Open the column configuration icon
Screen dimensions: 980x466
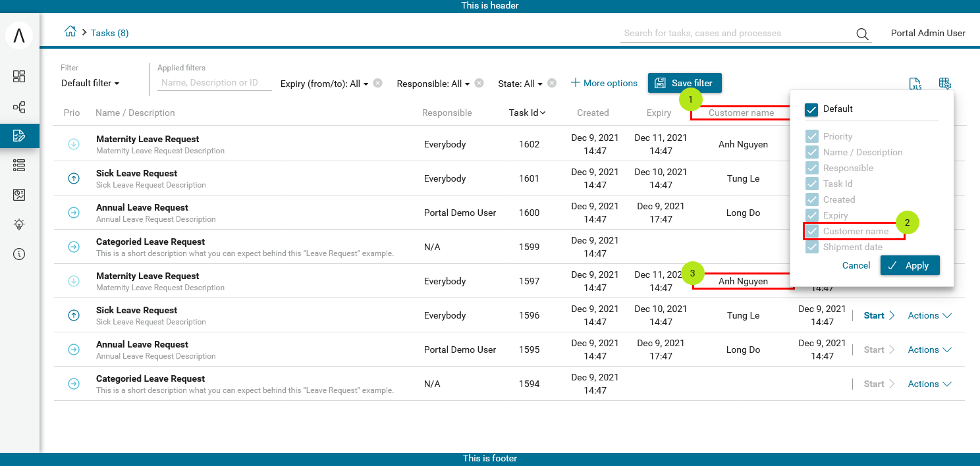[x=945, y=84]
